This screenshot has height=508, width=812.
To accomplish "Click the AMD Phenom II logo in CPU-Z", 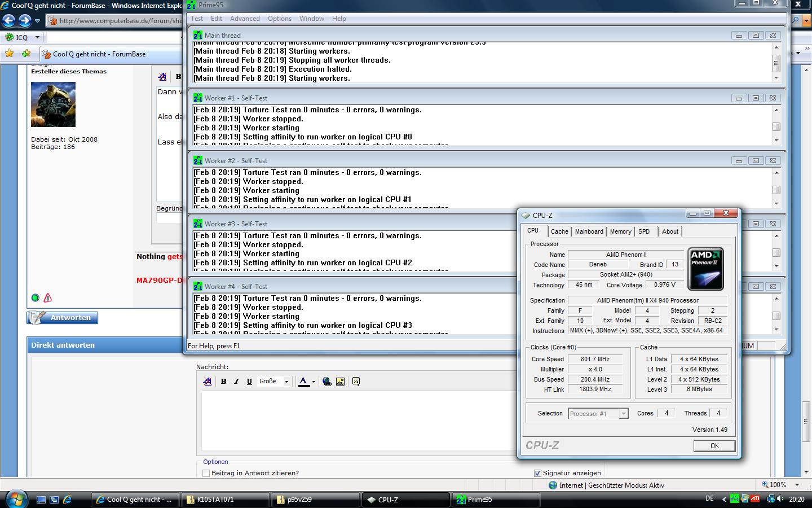I will point(705,269).
